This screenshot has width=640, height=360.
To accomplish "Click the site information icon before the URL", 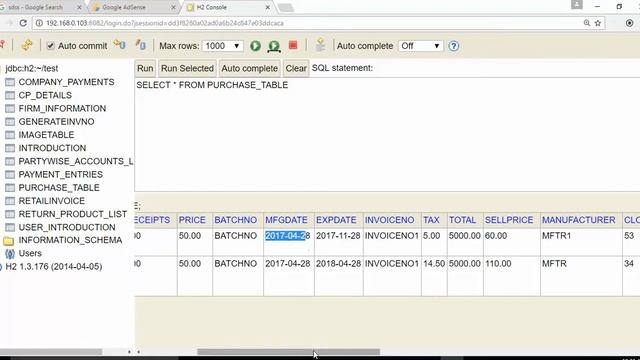I will tap(39, 23).
